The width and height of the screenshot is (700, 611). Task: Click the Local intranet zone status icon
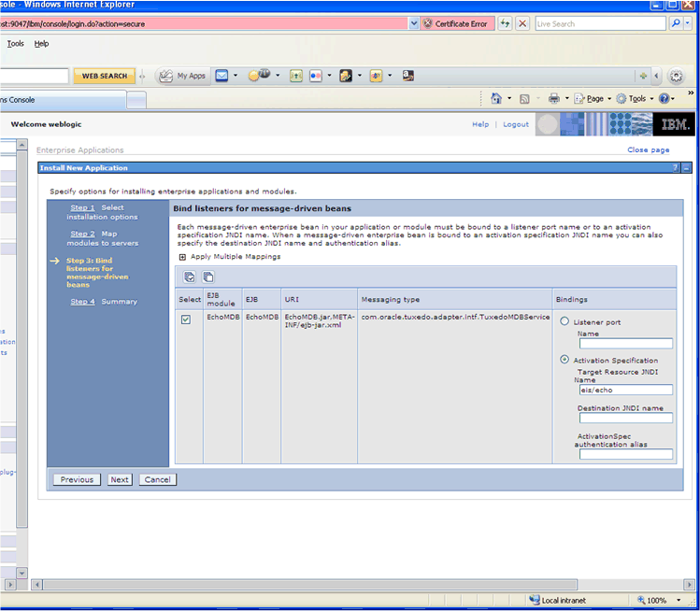point(534,600)
